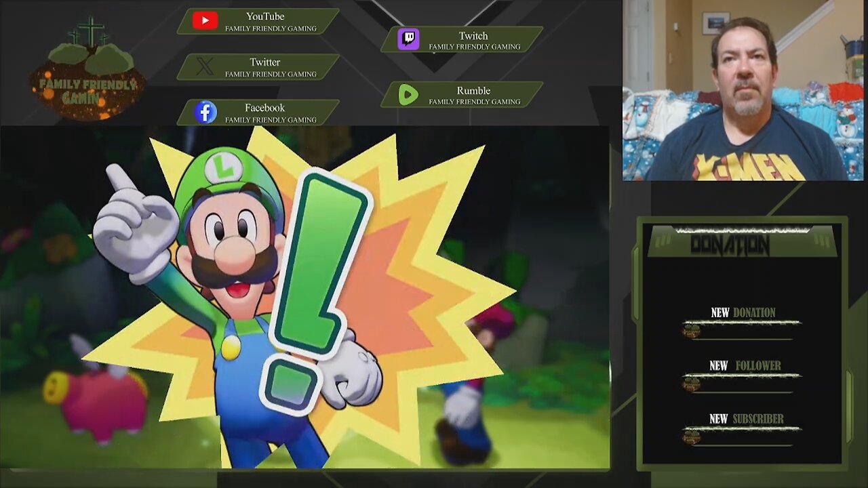Open the Rumble Family Friendly Gaming banner
This screenshot has width=868, height=488.
(462, 95)
